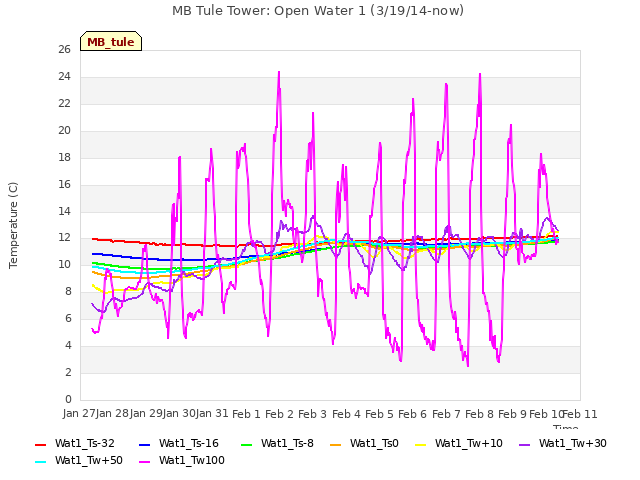This screenshot has height=480, width=640.
Task: Click the Feb 4 x-axis tick label
Action: coord(346,414)
